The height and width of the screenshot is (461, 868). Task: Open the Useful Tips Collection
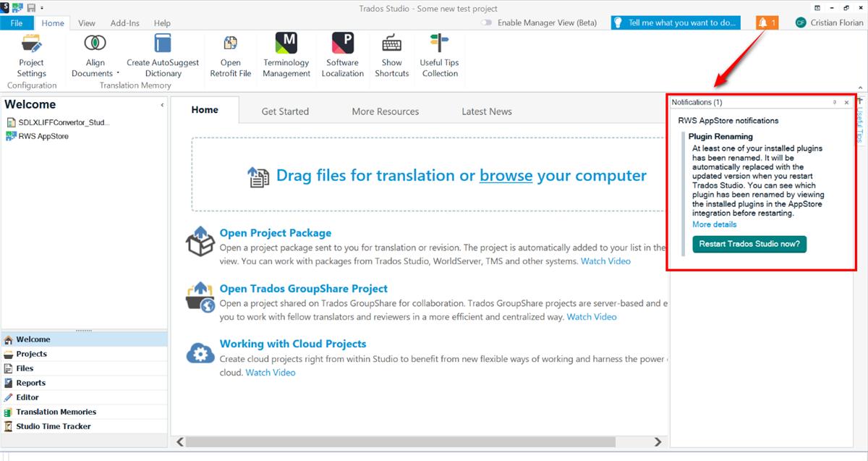coord(440,56)
